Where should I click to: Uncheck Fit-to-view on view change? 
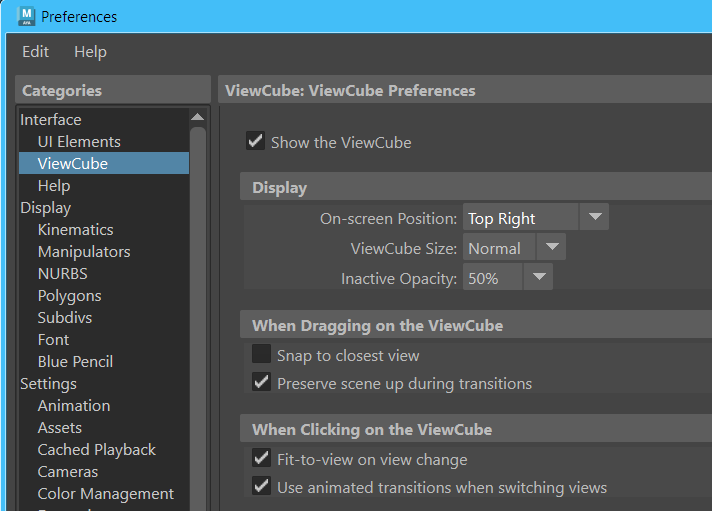tap(261, 459)
